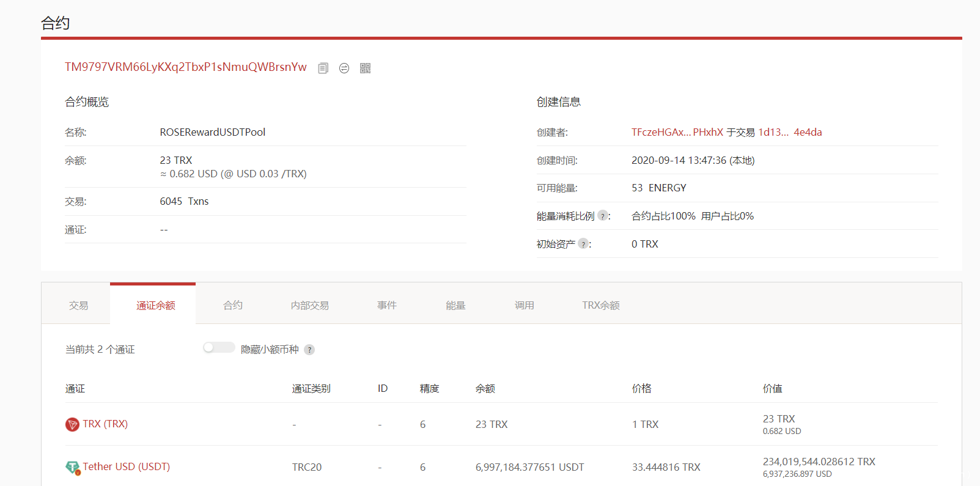Click help icon beside 能量消耗比例
The height and width of the screenshot is (486, 980).
603,216
